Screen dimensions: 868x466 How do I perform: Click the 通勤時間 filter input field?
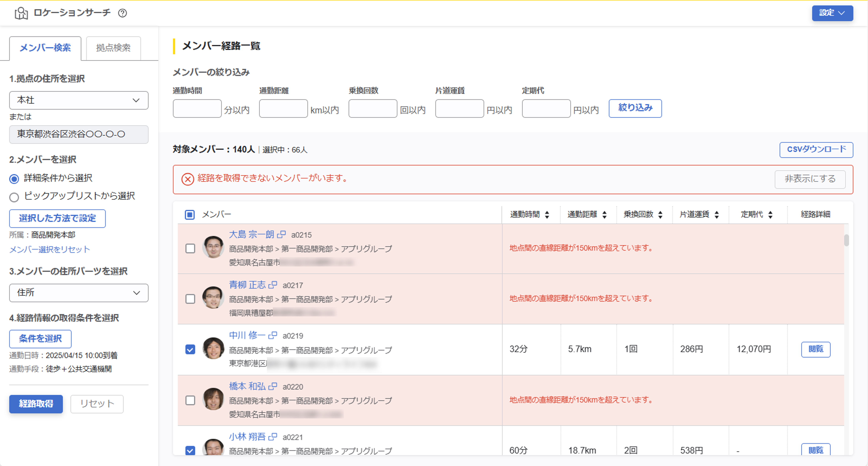(x=197, y=108)
